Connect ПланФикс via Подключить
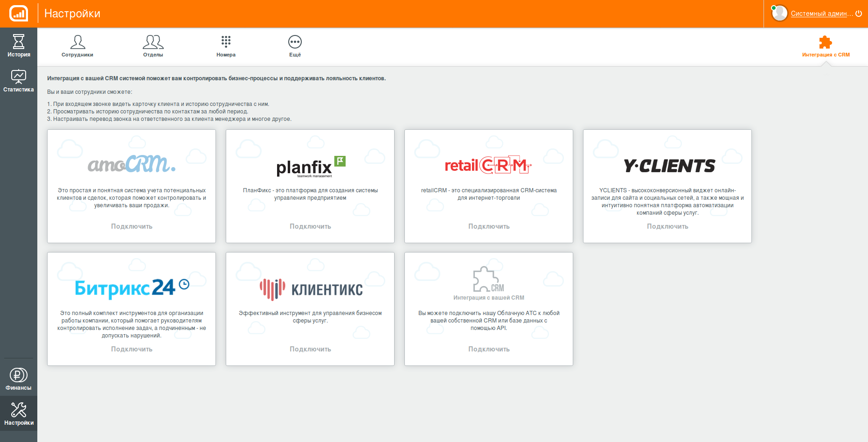The height and width of the screenshot is (442, 868). click(310, 226)
